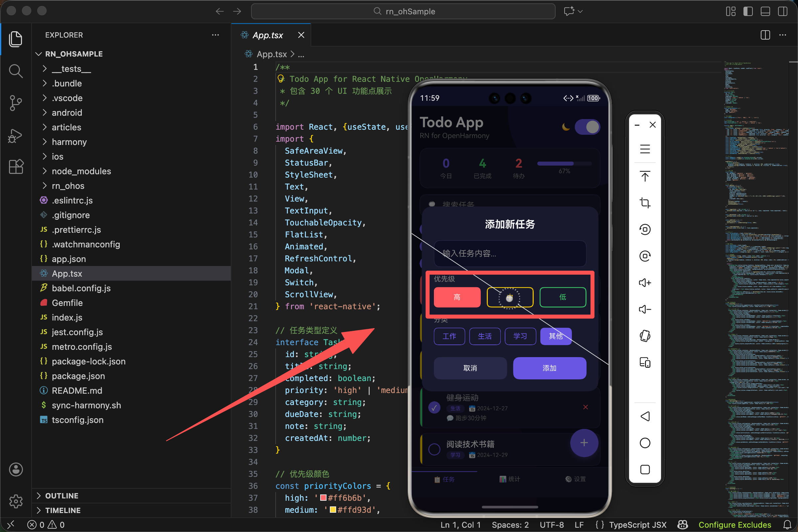Select the App.tsx editor tab
This screenshot has width=798, height=532.
point(268,35)
